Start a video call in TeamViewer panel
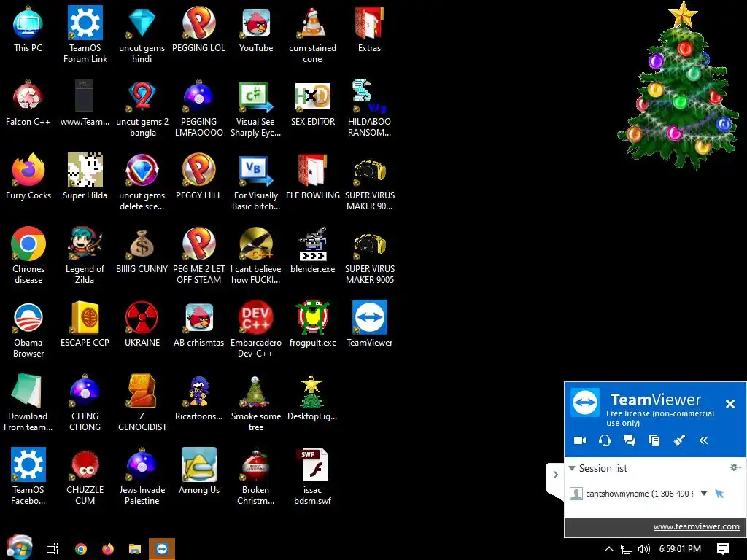Screen dimensions: 747x560 (x=580, y=440)
